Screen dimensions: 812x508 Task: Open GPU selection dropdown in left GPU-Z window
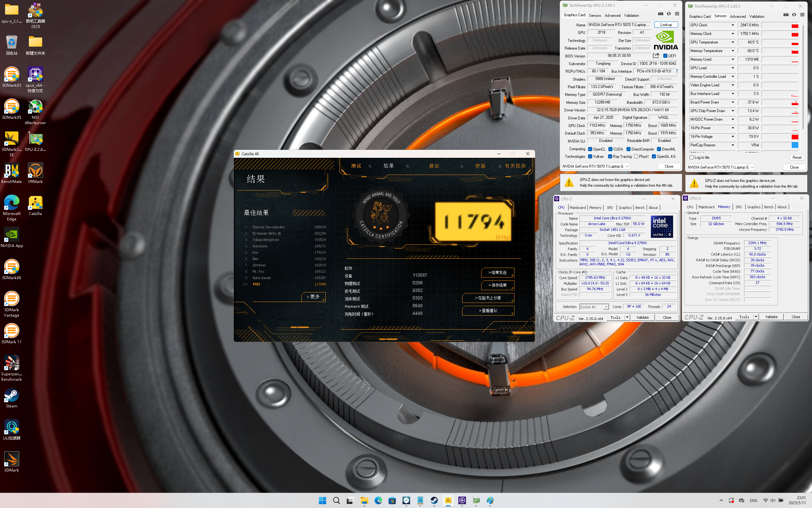click(596, 166)
